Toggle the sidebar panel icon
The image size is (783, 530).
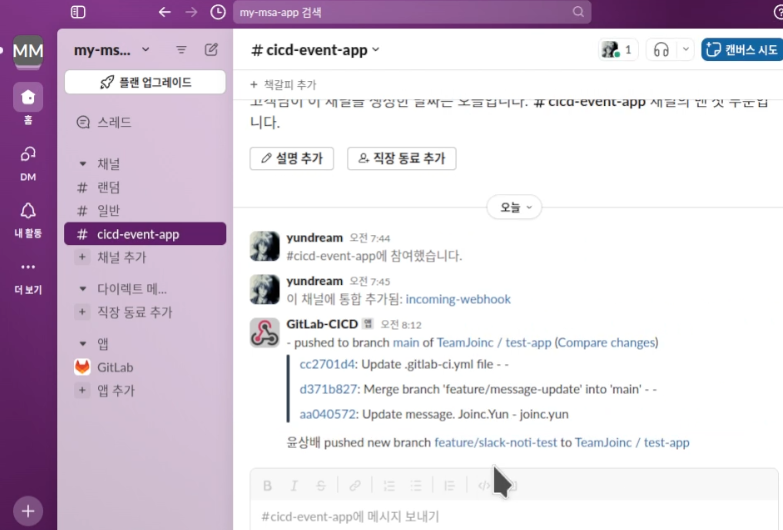78,12
